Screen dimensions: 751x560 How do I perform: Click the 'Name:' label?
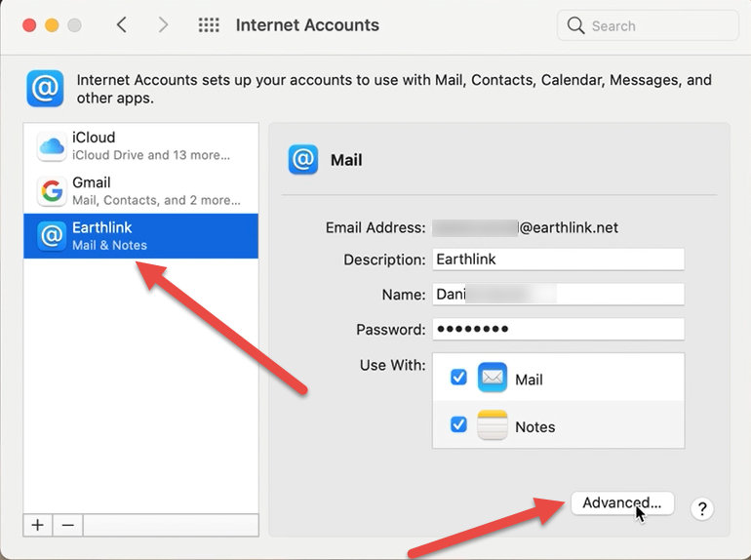(x=404, y=295)
